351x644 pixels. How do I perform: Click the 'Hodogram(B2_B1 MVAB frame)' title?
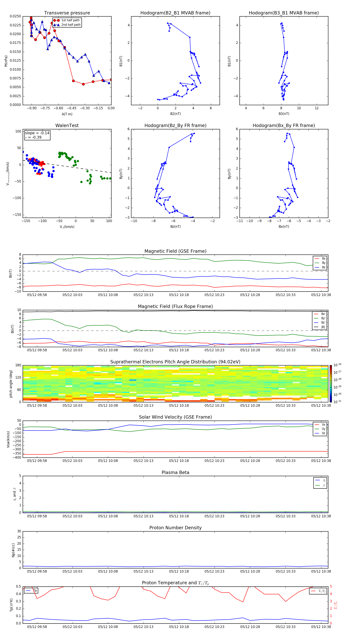point(175,13)
